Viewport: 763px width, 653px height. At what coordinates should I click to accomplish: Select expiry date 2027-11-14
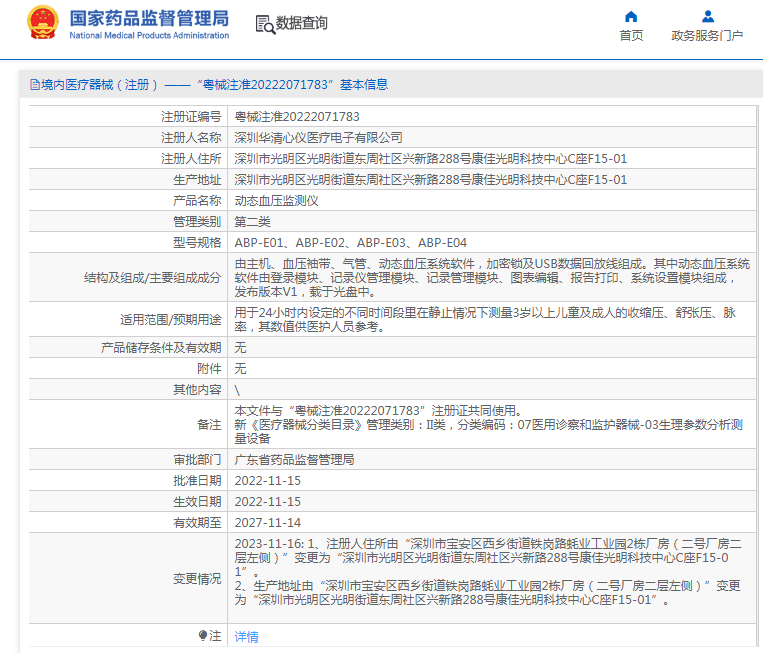268,522
